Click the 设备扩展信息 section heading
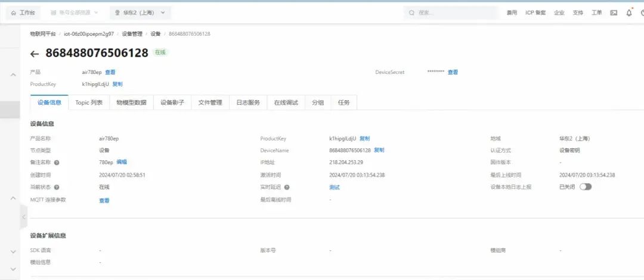 point(48,236)
